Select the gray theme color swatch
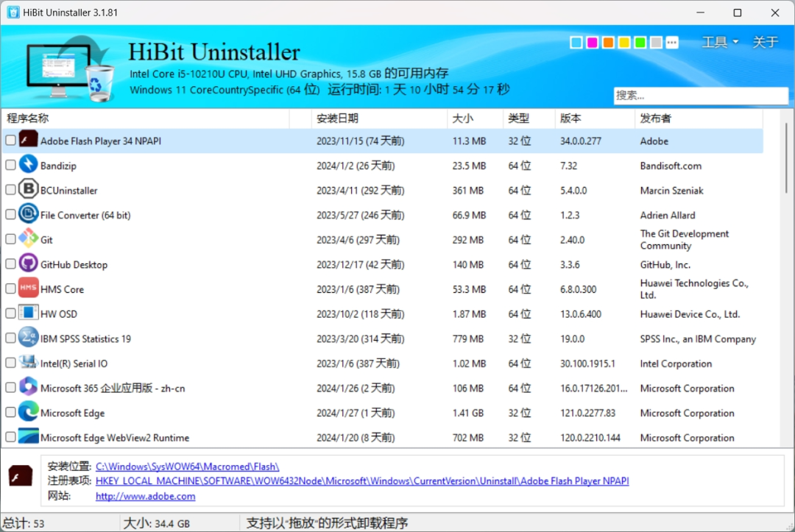This screenshot has width=795, height=532. pyautogui.click(x=656, y=43)
